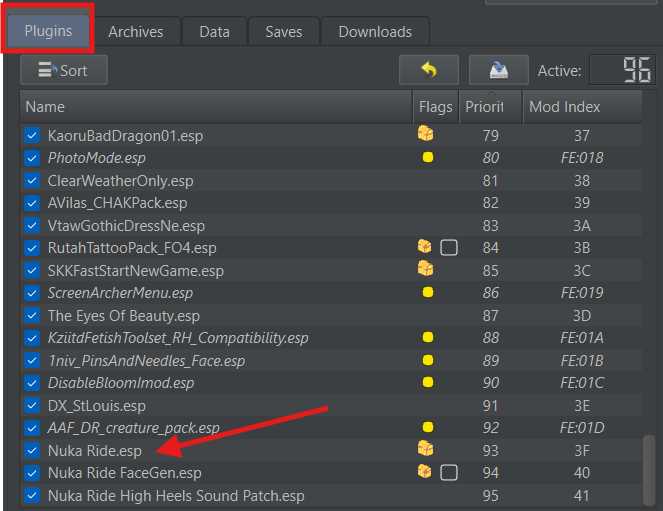
Task: Click the create backup tray icon
Action: click(499, 70)
